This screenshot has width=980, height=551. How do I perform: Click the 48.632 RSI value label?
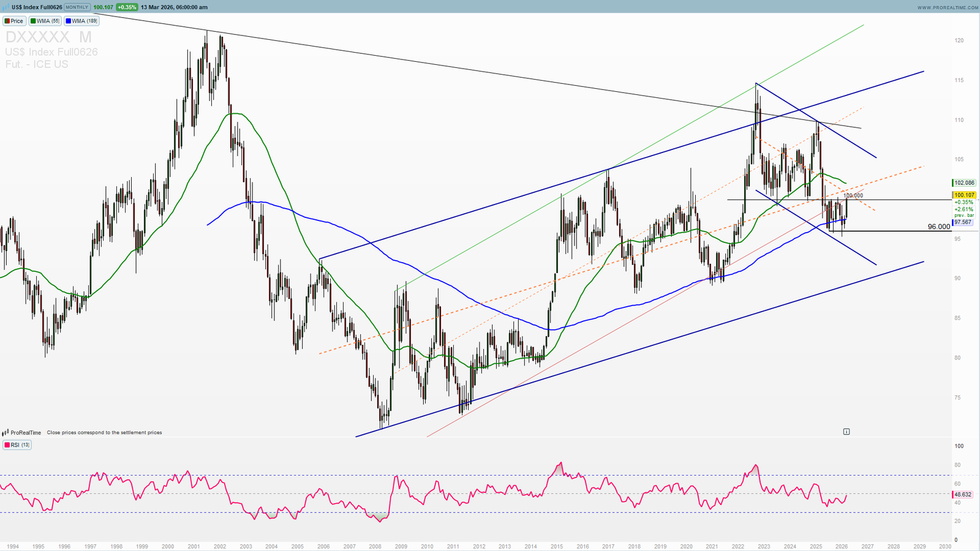coord(963,494)
